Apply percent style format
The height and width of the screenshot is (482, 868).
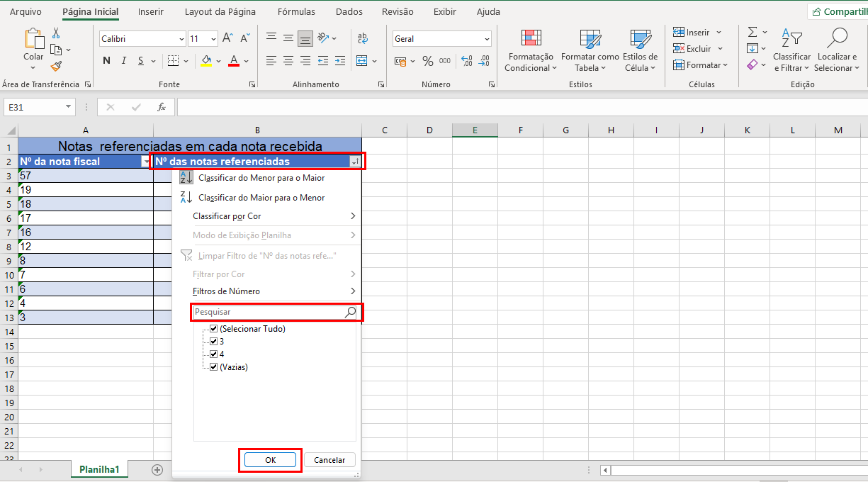point(428,61)
